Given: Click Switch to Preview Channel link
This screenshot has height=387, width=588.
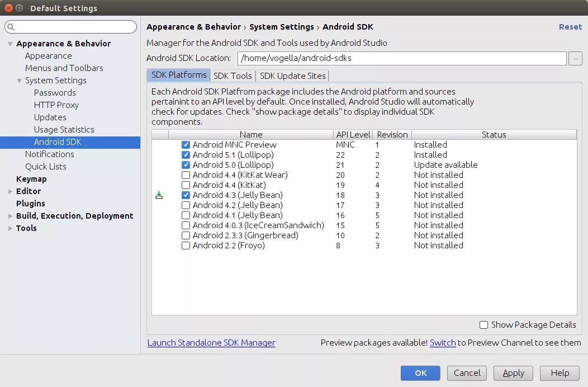Looking at the screenshot, I should click(443, 343).
